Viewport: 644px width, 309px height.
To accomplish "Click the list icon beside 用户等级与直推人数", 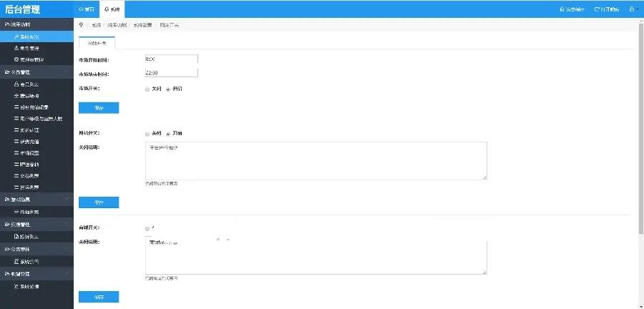I will click(16, 119).
